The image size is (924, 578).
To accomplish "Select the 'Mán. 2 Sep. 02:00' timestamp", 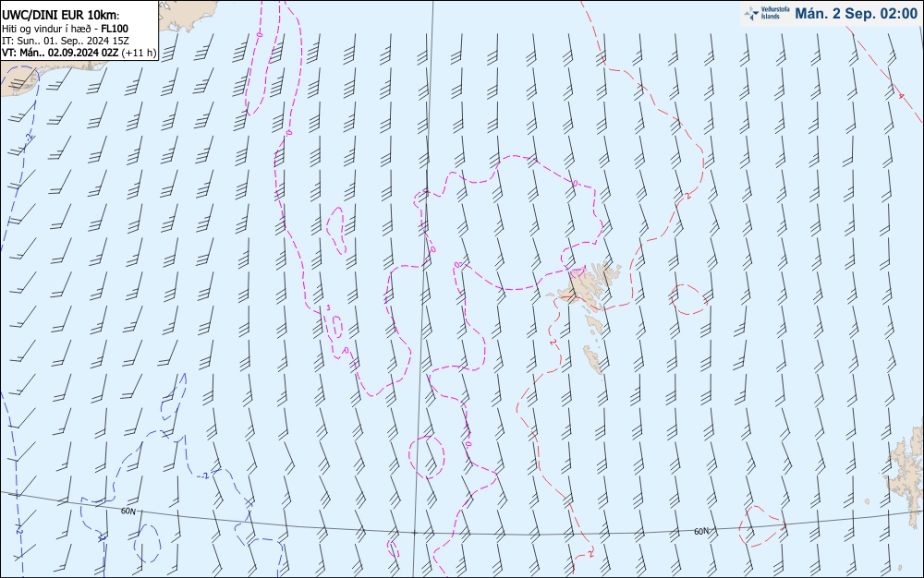I will coord(857,14).
